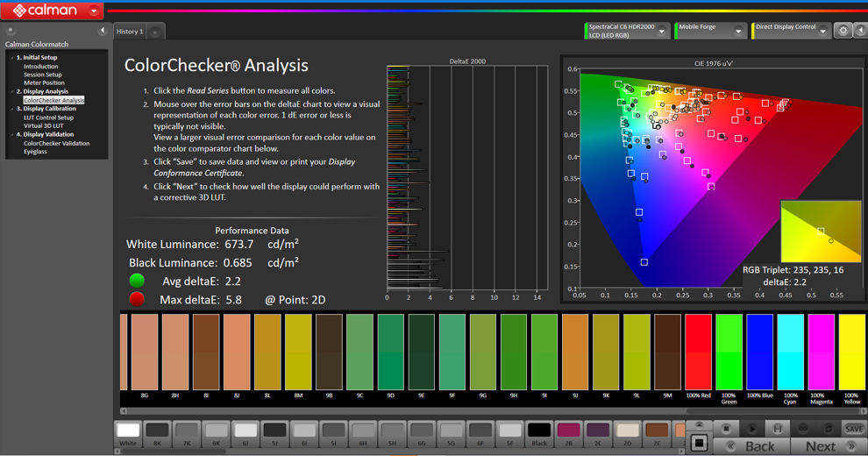Select the 2D cream patch

click(x=627, y=433)
